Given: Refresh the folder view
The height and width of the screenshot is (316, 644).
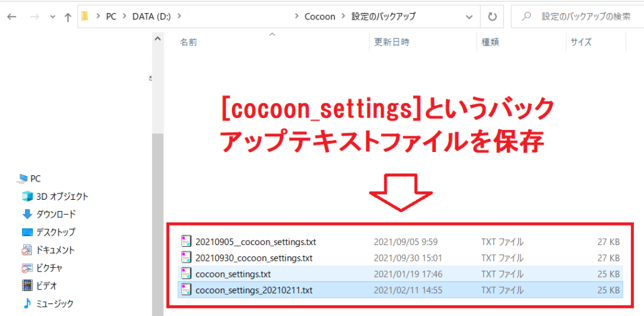Looking at the screenshot, I should point(492,17).
